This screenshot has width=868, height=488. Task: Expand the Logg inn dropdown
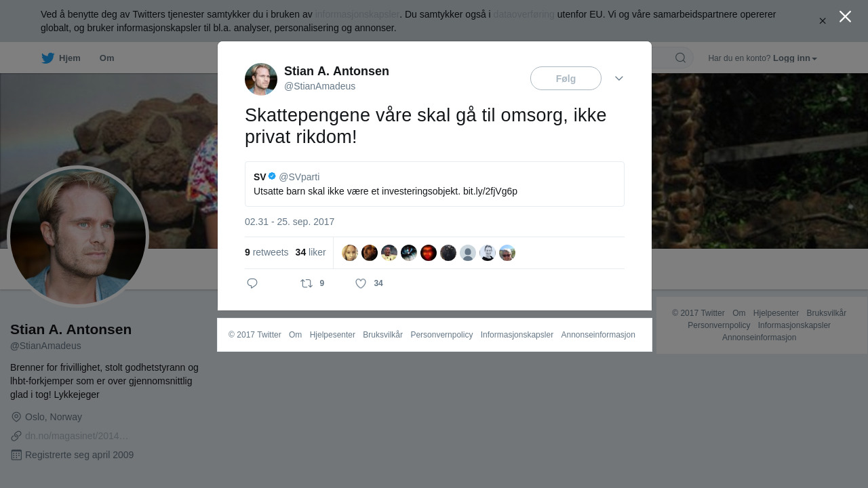795,58
